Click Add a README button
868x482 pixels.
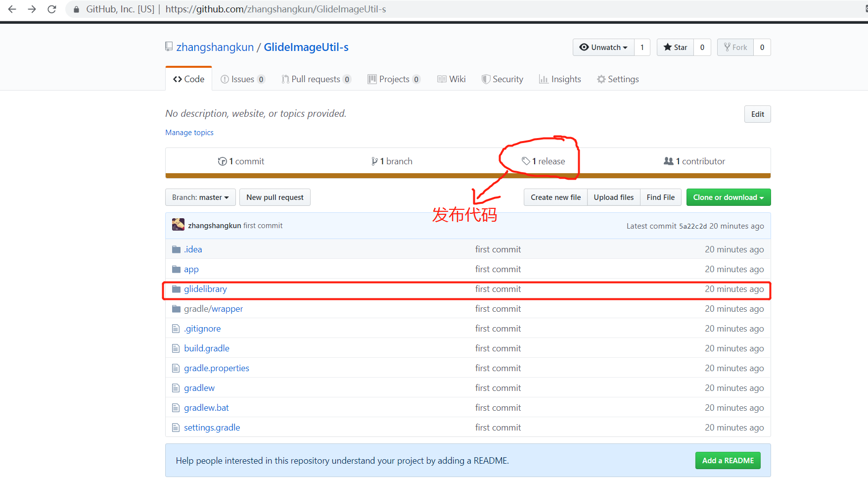pyautogui.click(x=728, y=460)
